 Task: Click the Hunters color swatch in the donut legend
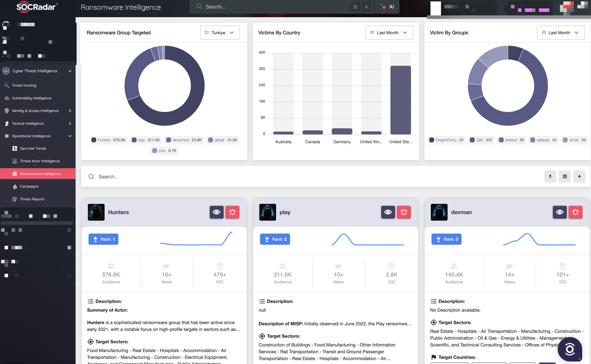point(93,140)
